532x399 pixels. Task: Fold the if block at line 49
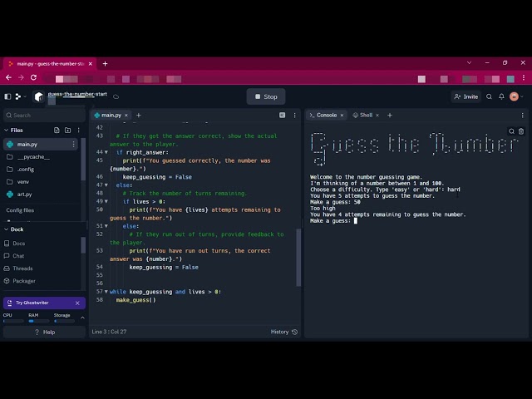[x=106, y=201]
